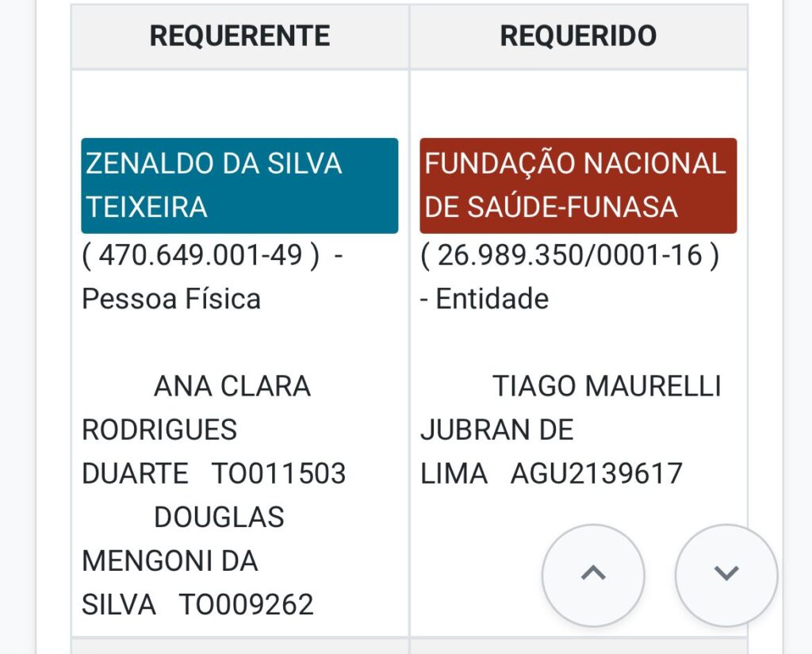The image size is (812, 654).
Task: Select the REQUERIDO column header
Action: click(x=578, y=36)
